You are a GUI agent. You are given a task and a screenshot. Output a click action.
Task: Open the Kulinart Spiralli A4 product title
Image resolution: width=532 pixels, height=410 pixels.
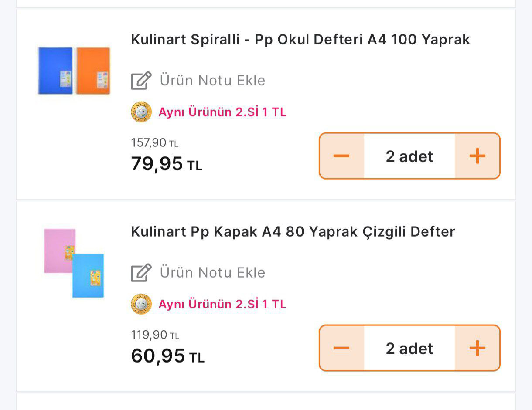tap(300, 39)
